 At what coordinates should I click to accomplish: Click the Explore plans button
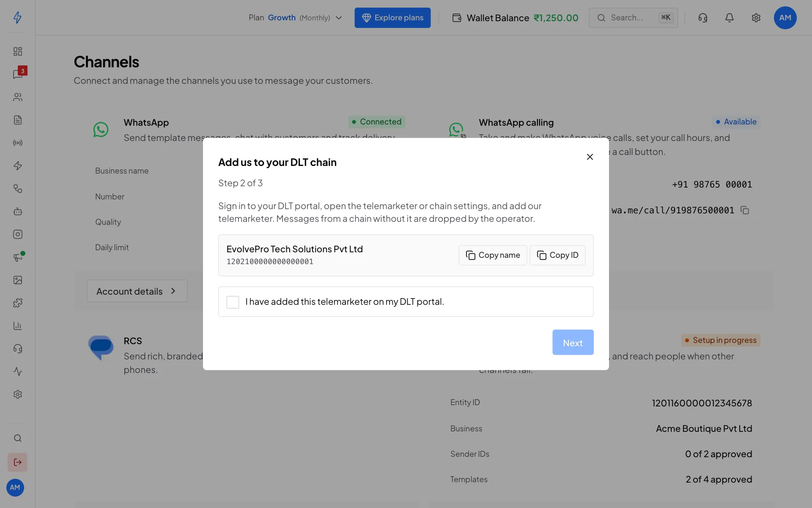[x=392, y=18]
